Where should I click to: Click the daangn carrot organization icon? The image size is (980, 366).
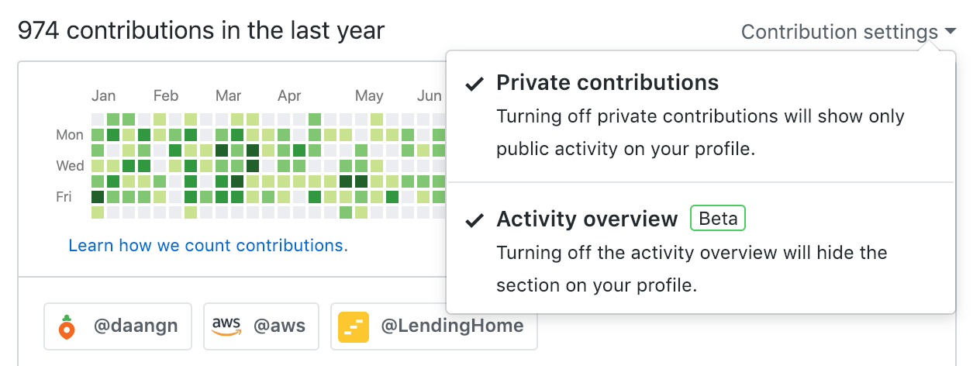click(x=69, y=326)
